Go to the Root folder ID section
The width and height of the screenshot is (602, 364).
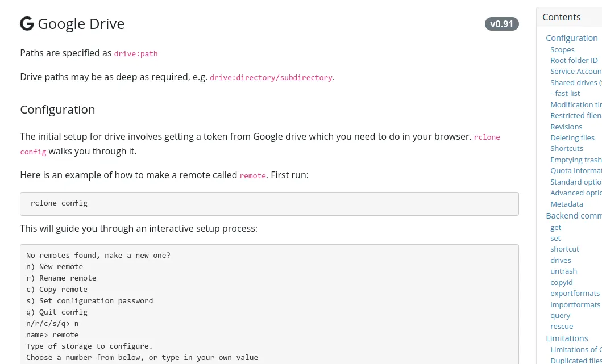point(574,60)
